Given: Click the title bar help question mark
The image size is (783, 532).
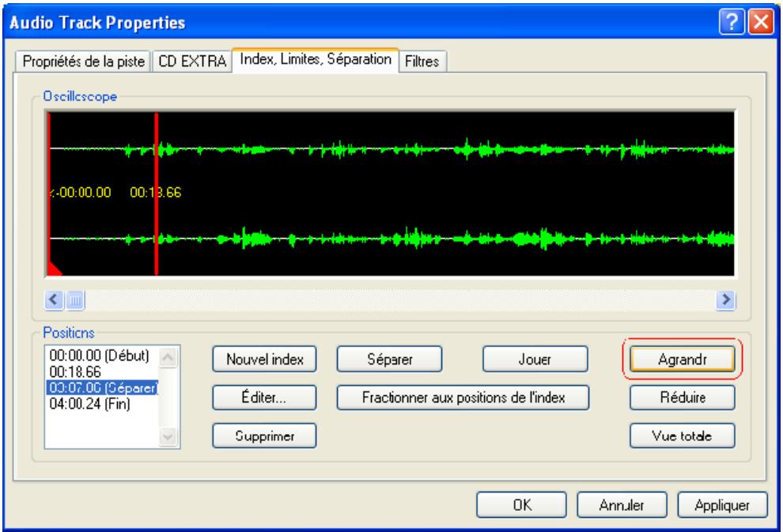Looking at the screenshot, I should click(732, 22).
